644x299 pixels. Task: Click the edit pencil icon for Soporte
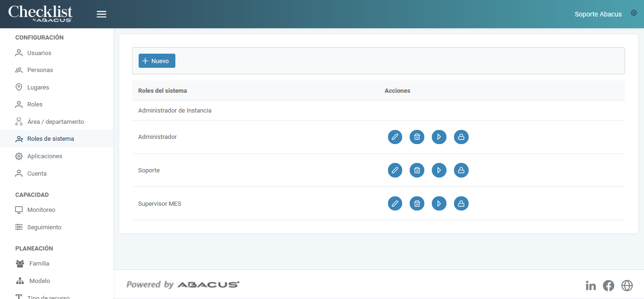(395, 170)
